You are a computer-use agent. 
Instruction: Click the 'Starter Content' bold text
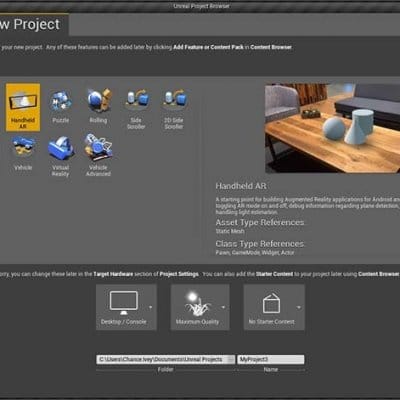pos(274,274)
